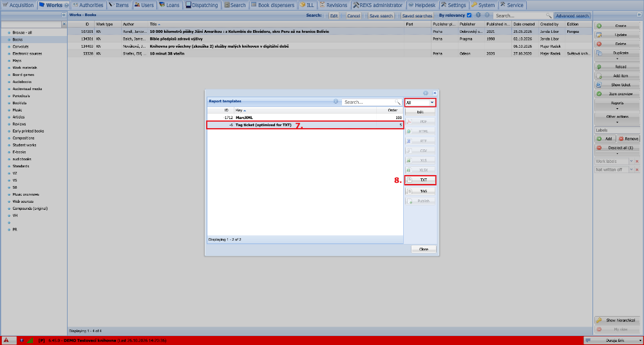Clear the Work labels filter with red X

638,162
